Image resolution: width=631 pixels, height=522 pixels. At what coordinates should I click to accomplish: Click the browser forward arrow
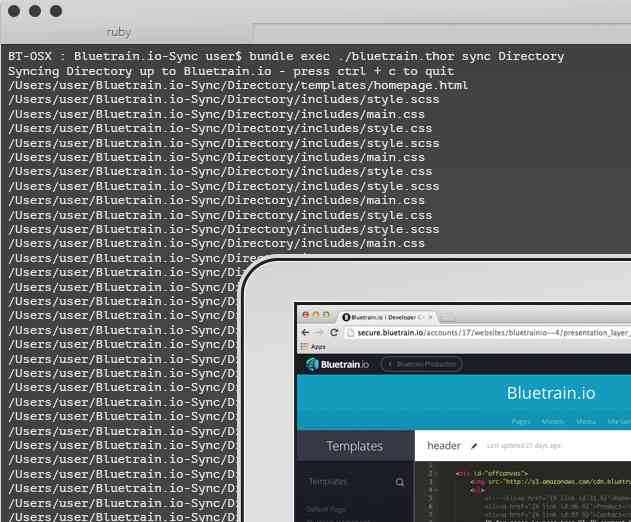pos(320,332)
